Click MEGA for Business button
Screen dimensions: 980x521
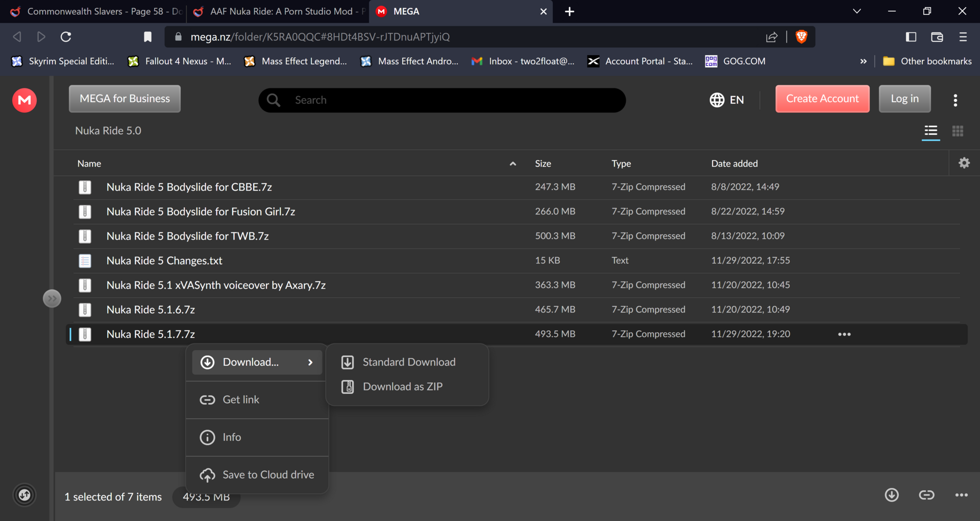pyautogui.click(x=125, y=99)
